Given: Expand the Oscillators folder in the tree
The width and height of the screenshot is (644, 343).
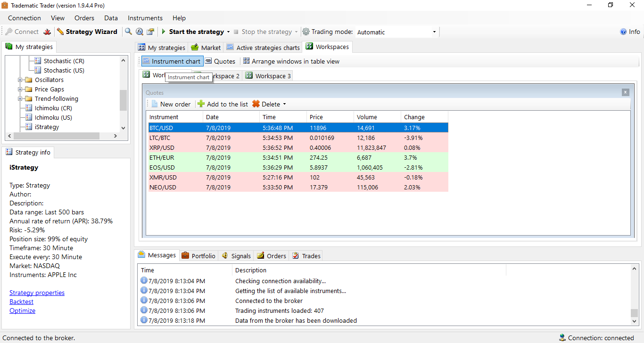Looking at the screenshot, I should tap(20, 80).
